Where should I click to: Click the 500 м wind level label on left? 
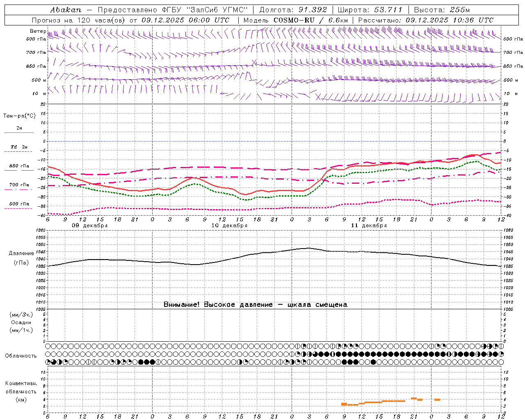tap(39, 80)
